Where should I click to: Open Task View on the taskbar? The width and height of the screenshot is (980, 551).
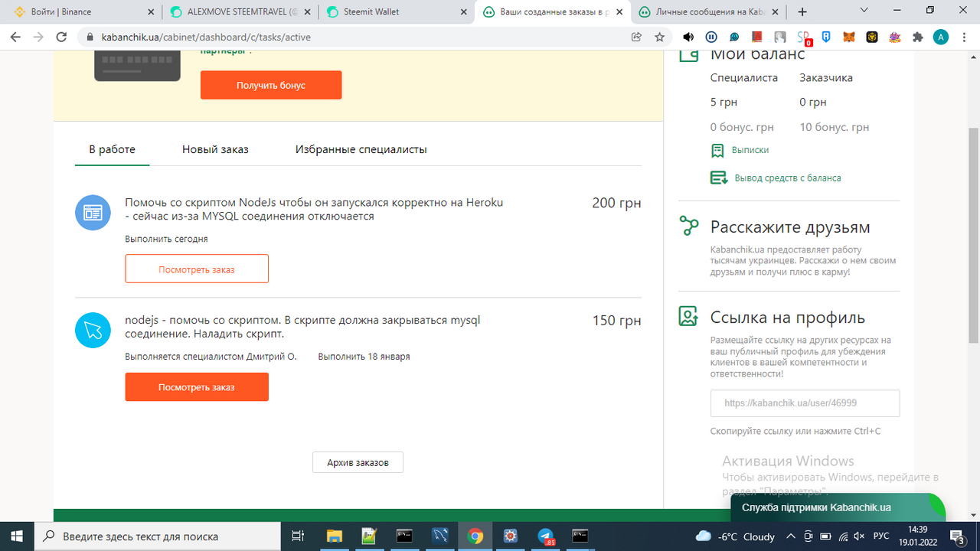point(299,536)
